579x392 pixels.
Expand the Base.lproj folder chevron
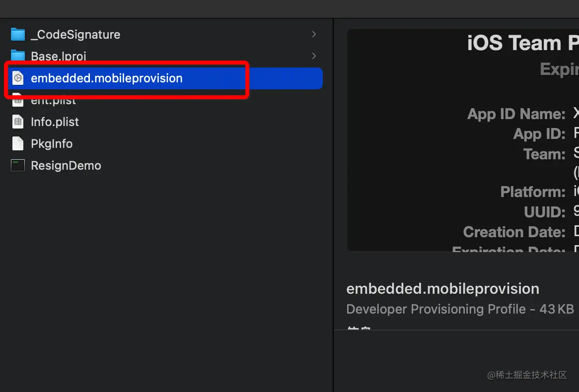tap(314, 56)
